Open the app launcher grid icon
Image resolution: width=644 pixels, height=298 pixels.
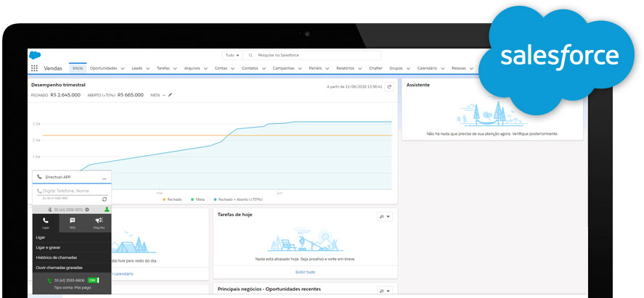click(x=35, y=68)
